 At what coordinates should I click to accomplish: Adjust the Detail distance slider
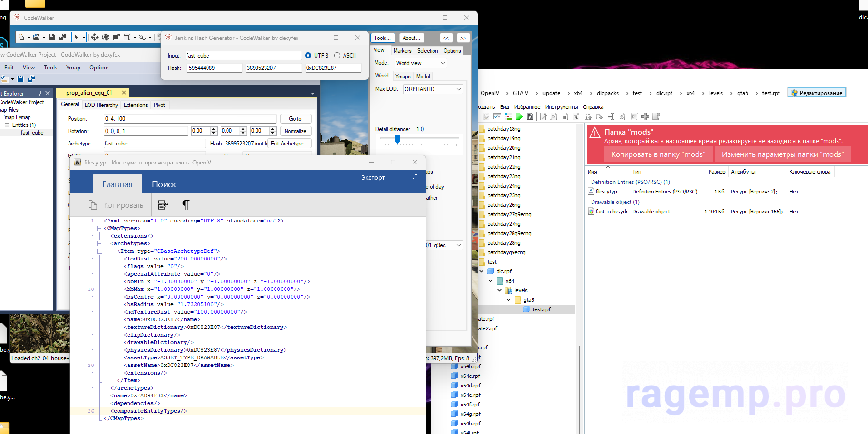(397, 139)
